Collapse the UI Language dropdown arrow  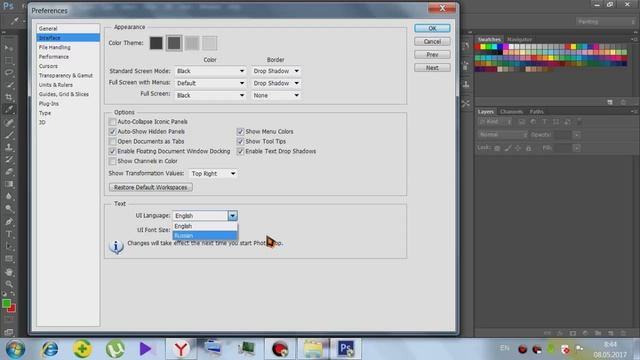pyautogui.click(x=232, y=216)
